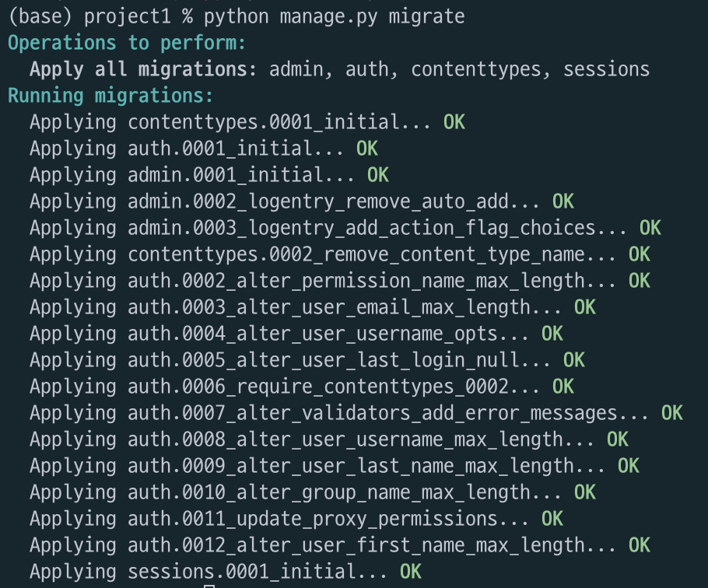Click auth.0006_require_contenttypes_0002 migration text

tap(335, 387)
